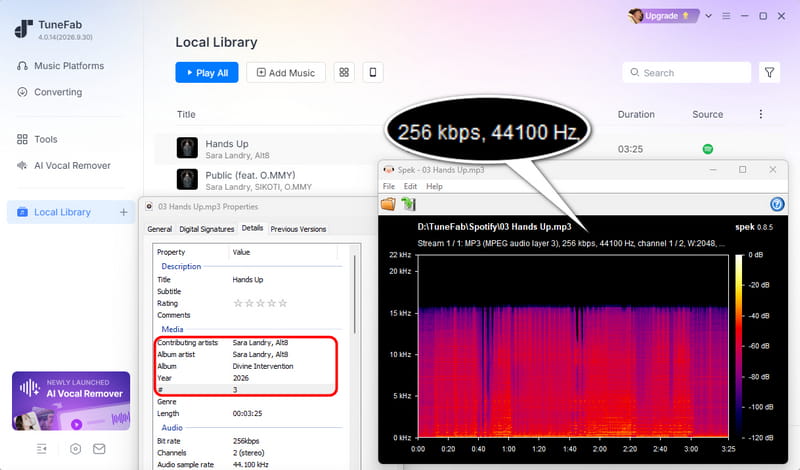Expand the account dropdown arrow near Upgrade
This screenshot has width=800, height=470.
(x=708, y=16)
